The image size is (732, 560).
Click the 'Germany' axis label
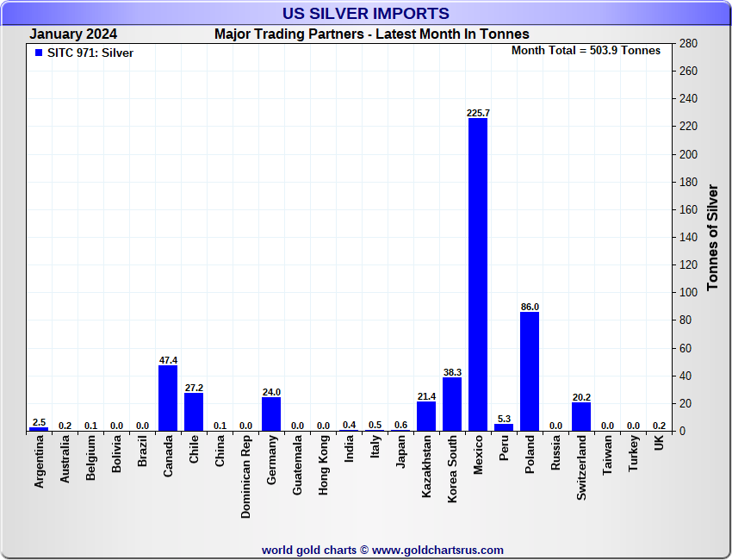(x=271, y=460)
